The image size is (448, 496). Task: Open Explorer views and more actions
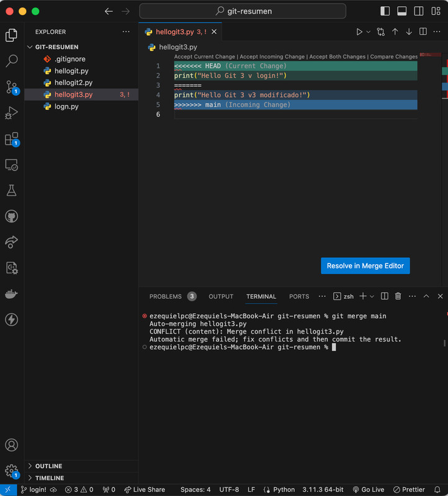pos(126,32)
